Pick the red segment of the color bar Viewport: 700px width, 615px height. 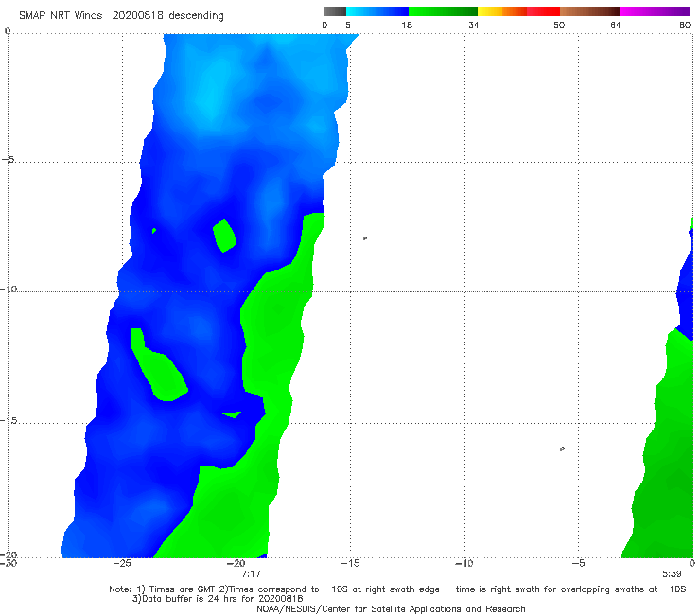pos(543,11)
